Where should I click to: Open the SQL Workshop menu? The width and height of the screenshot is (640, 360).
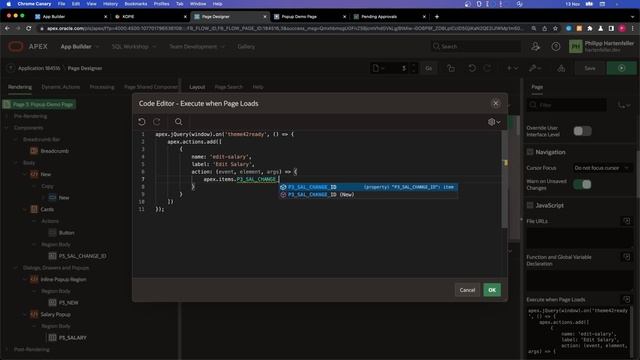(134, 47)
